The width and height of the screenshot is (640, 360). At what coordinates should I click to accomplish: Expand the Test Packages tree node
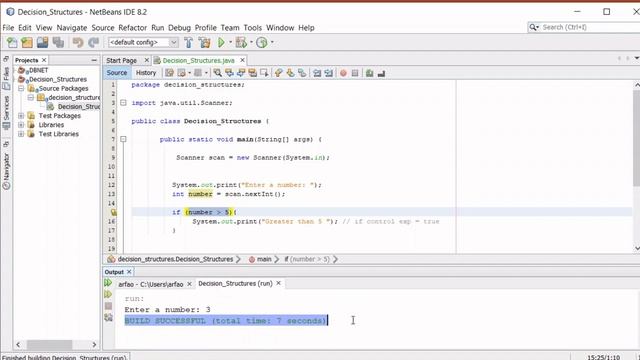tap(21, 116)
